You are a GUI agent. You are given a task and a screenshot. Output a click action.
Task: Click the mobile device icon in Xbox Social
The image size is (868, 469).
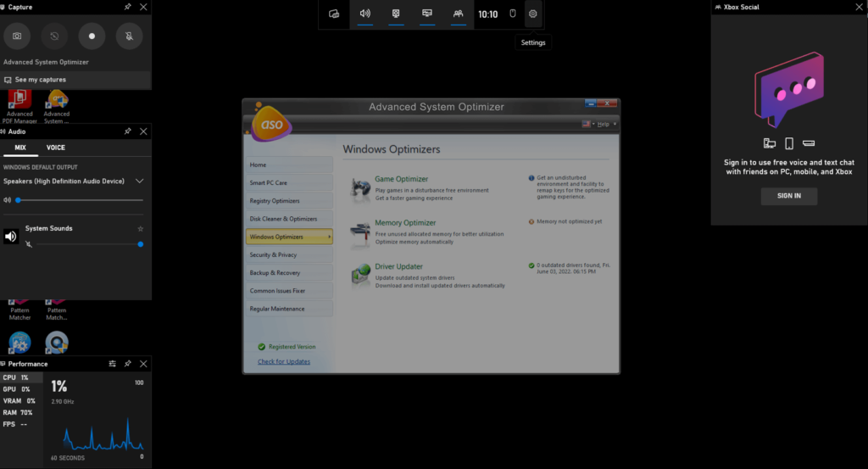pos(789,143)
